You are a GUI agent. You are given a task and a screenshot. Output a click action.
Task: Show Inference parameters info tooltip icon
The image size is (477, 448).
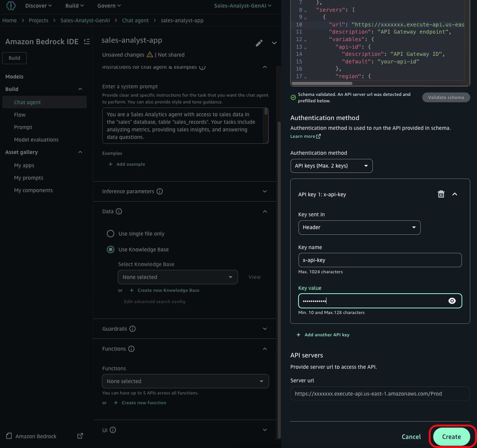[x=160, y=191]
